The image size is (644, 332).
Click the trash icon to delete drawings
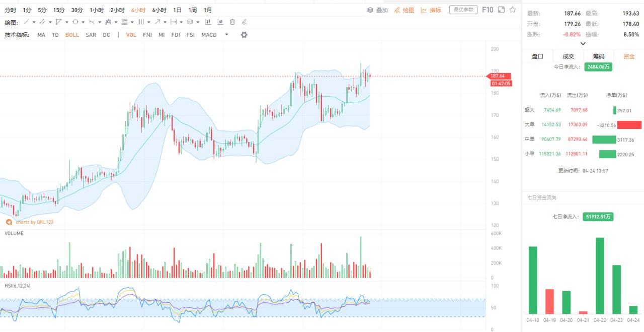click(x=232, y=22)
